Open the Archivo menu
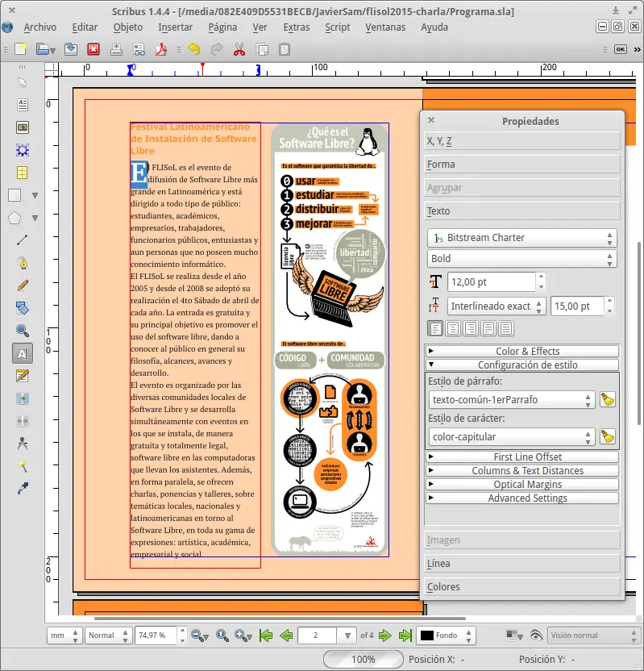The width and height of the screenshot is (644, 671). pos(39,27)
